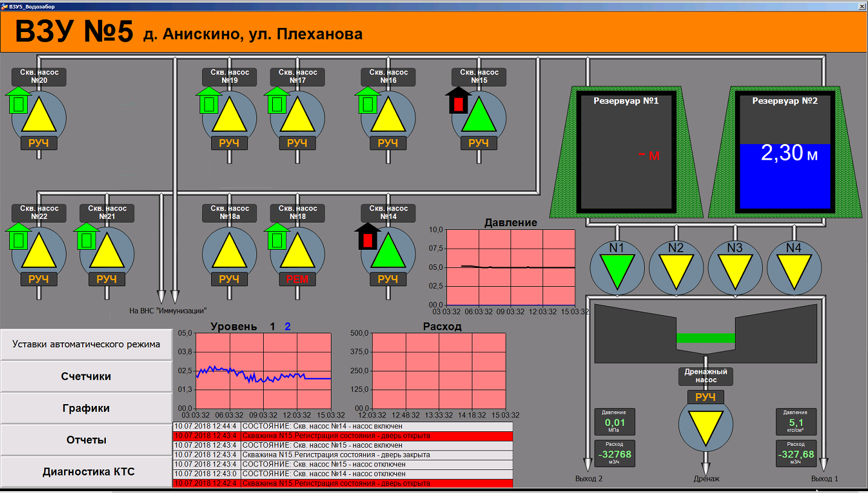Toggle the РУЧ mode label of pump №17

[x=297, y=143]
